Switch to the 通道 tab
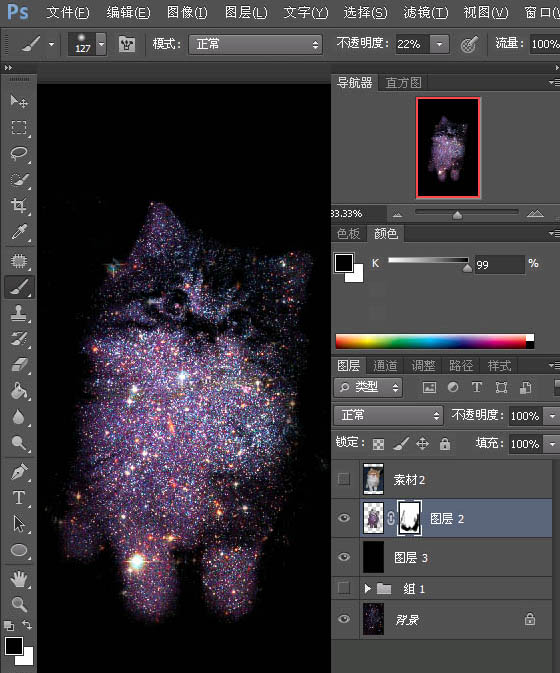 [385, 366]
